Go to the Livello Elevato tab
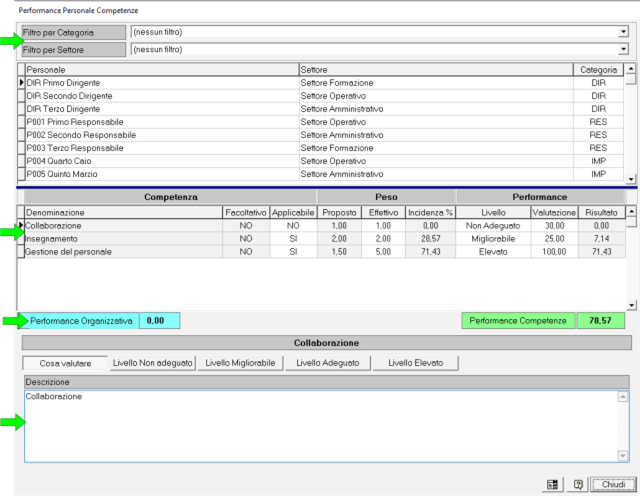Image resolution: width=640 pixels, height=496 pixels. (415, 363)
